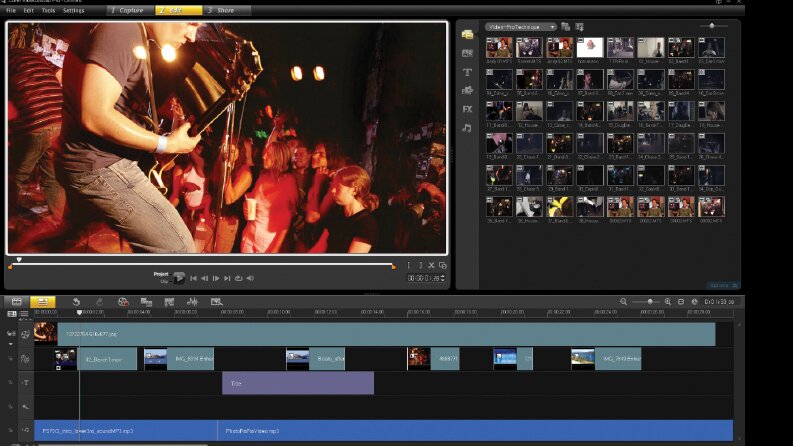
Task: Undo the last action
Action: coord(76,302)
